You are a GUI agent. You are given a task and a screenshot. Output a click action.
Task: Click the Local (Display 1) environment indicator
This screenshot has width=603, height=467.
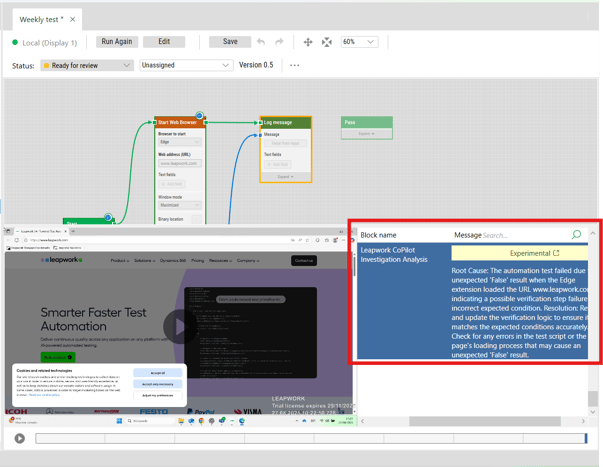tap(45, 43)
